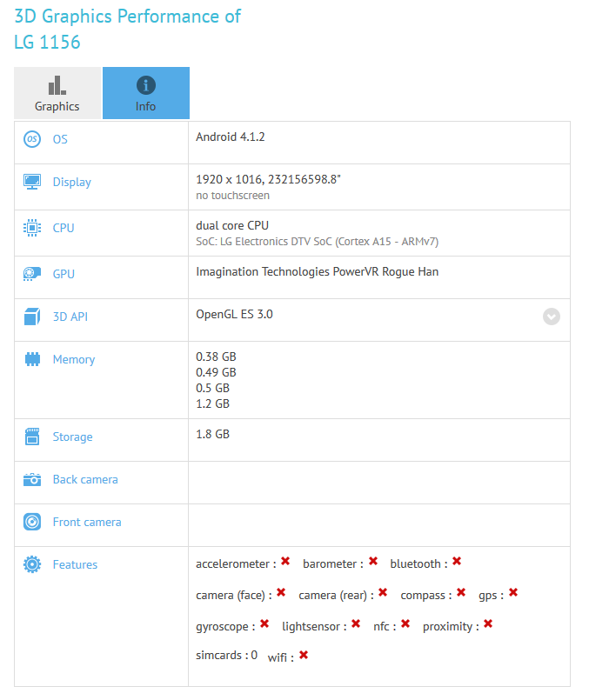The image size is (589, 700).
Task: Click the red X next to barometer
Action: pos(373,561)
